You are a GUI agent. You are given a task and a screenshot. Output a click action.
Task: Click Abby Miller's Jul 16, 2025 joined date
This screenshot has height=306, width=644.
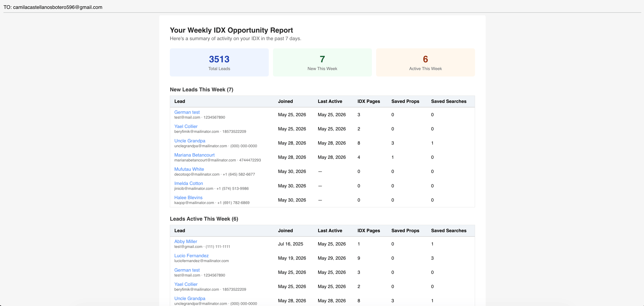coord(291,244)
